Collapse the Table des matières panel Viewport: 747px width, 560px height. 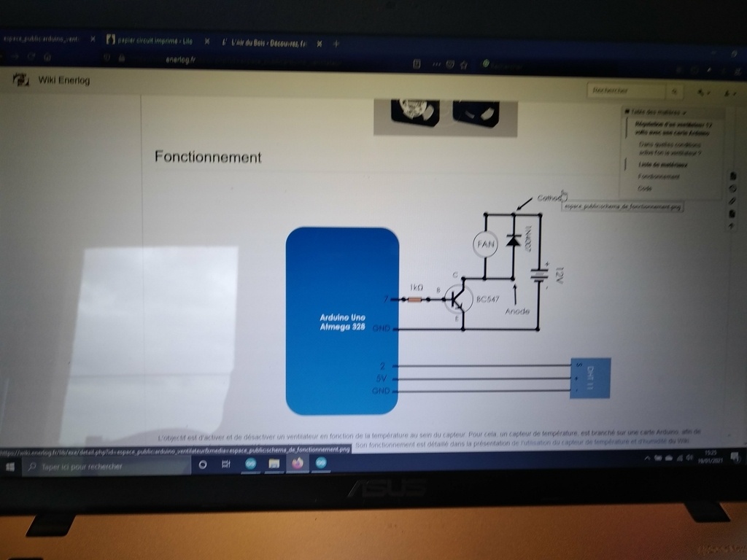pyautogui.click(x=655, y=112)
